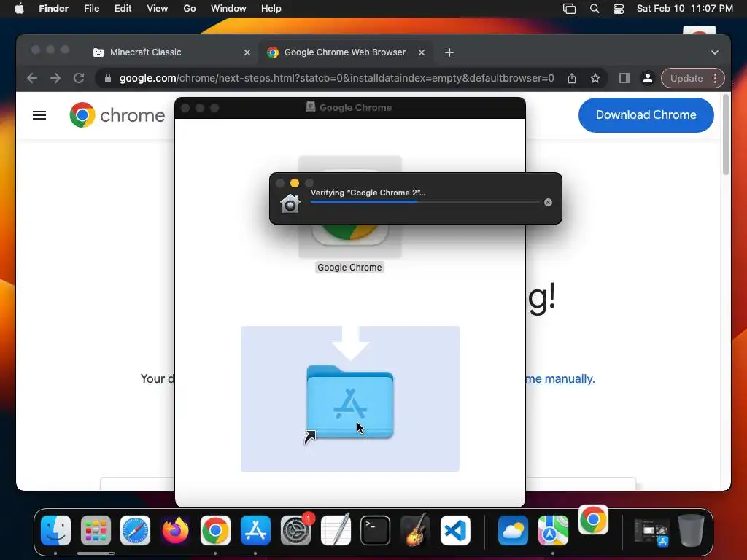
Task: Open the Go menu
Action: [190, 9]
